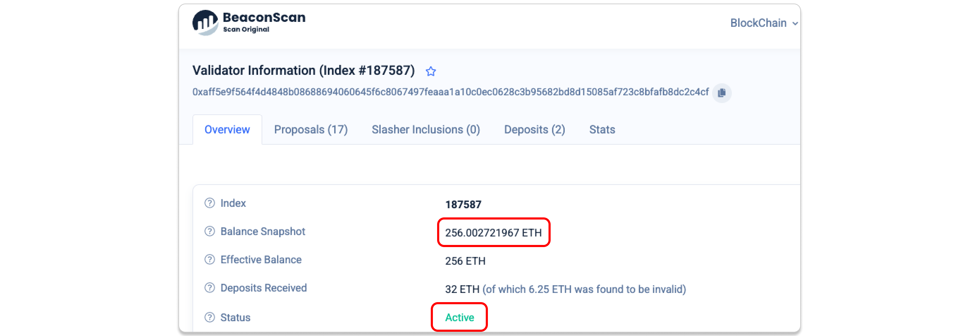Click the 256.002721967 ETH balance value
Viewport: 980px width, 336px height.
[x=493, y=233]
